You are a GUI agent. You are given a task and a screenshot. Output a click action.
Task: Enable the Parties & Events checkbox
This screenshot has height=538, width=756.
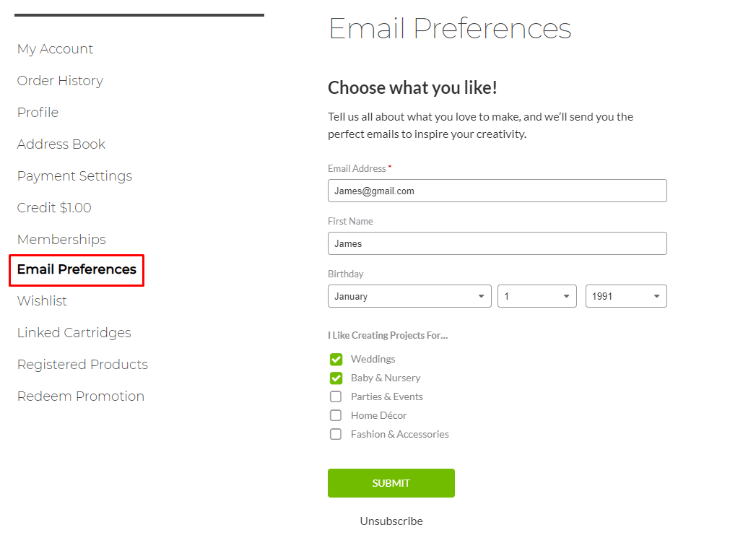click(336, 396)
